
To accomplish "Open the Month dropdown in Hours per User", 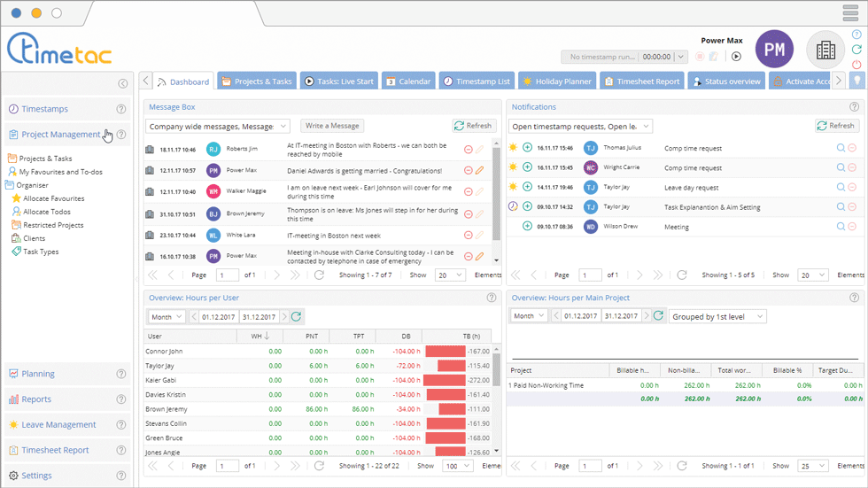I will click(x=167, y=316).
